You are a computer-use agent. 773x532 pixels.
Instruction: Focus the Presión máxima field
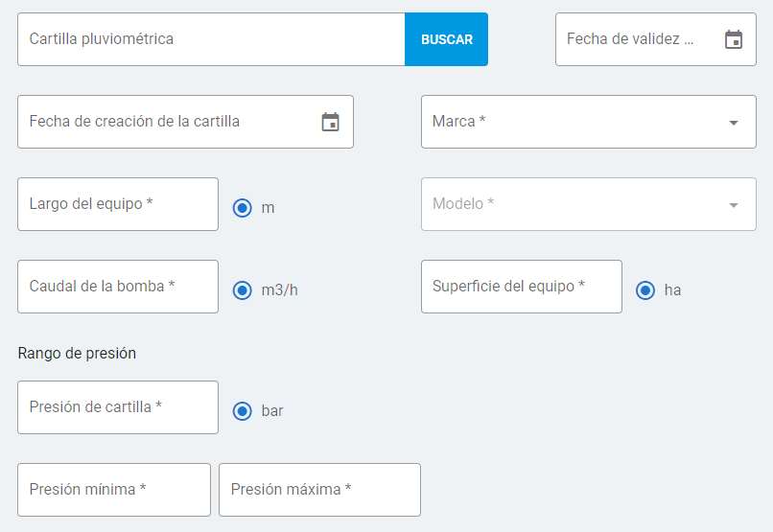(x=319, y=490)
